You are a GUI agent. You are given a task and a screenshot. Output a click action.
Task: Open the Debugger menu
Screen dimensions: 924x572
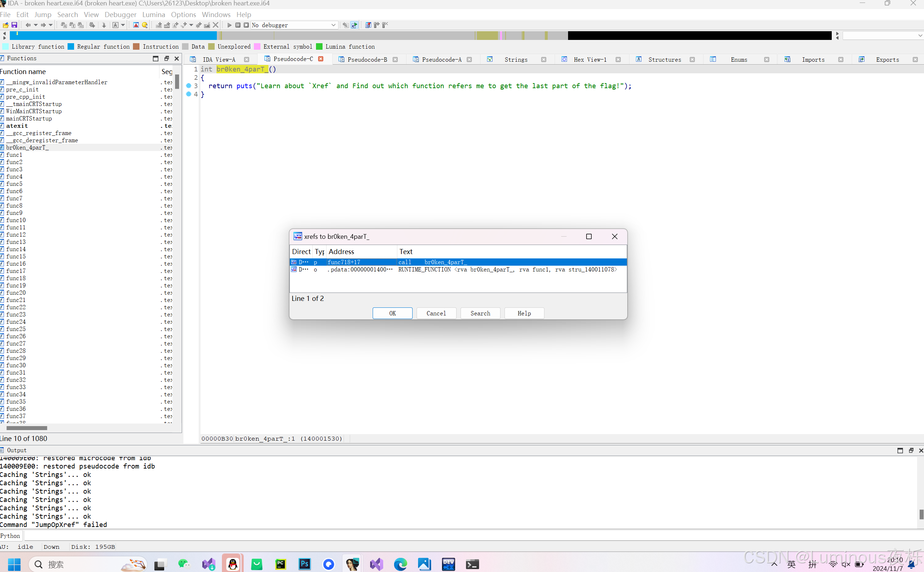120,15
